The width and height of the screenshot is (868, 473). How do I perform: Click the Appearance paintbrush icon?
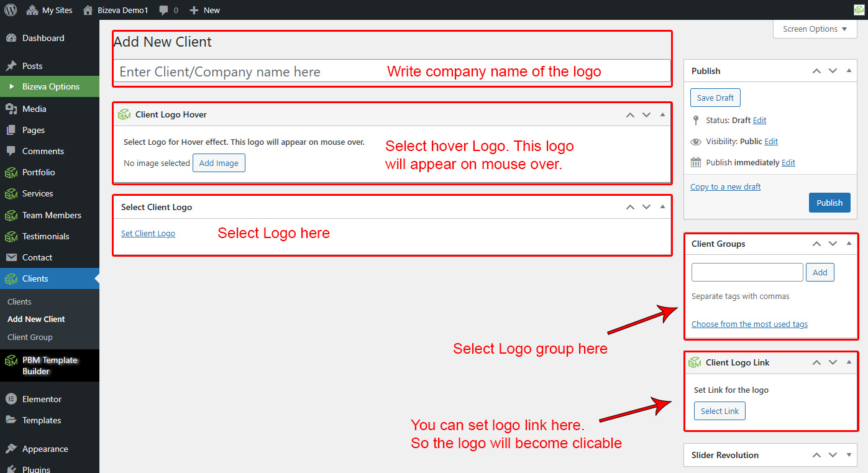11,449
